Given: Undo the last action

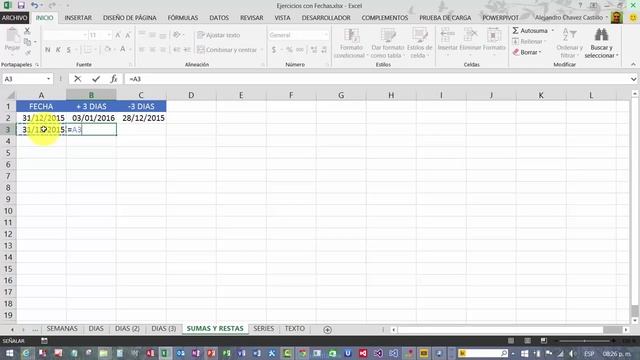Looking at the screenshot, I should (34, 5).
